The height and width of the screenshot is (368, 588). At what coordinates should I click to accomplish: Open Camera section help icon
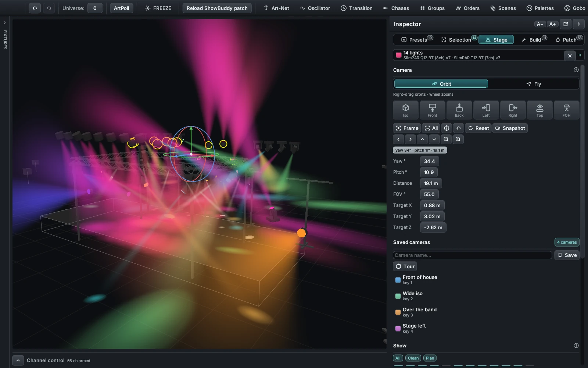coord(576,70)
